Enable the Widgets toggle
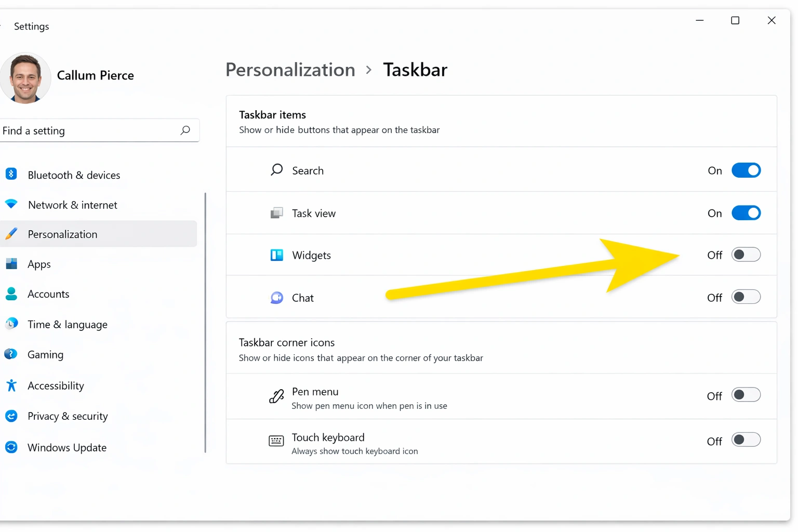Screen dimensions: 798x532 click(x=747, y=255)
